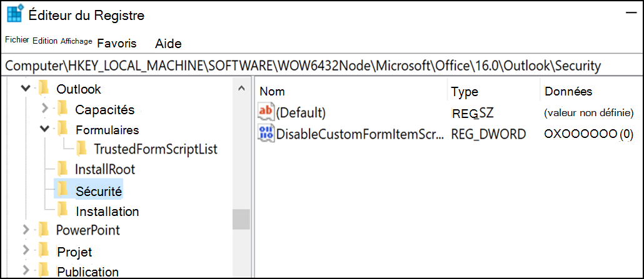Click the InstallRoot folder icon

tap(63, 169)
